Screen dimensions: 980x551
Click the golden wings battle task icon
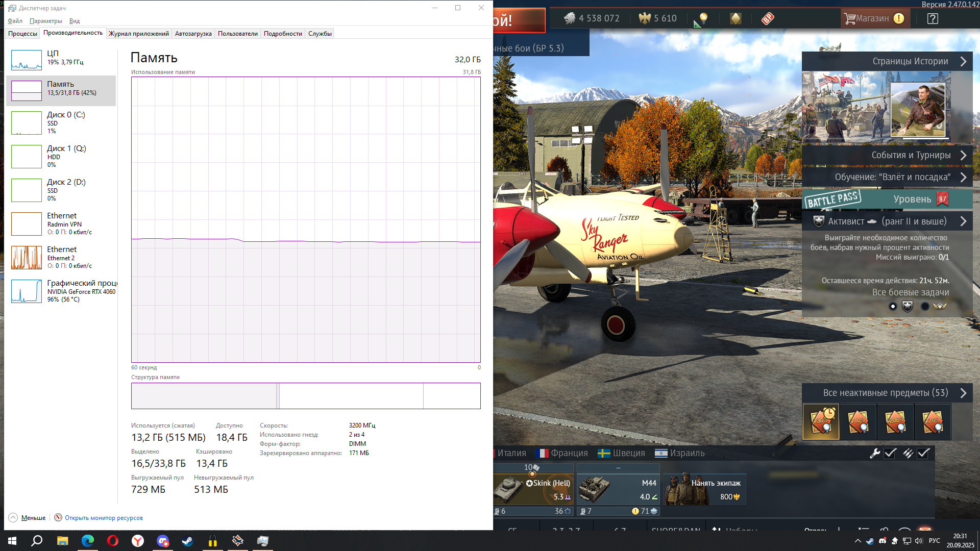[940, 306]
